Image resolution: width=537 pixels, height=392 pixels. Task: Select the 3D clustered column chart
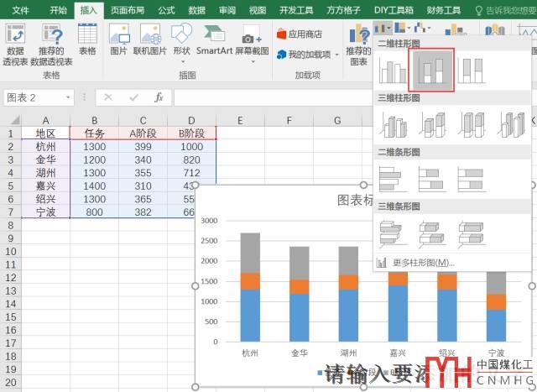[x=393, y=125]
